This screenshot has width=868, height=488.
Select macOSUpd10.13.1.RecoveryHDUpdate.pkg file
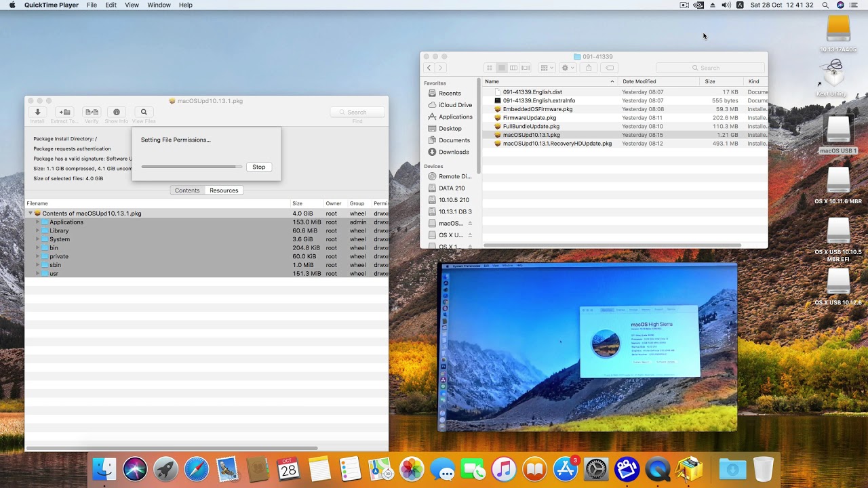click(557, 144)
